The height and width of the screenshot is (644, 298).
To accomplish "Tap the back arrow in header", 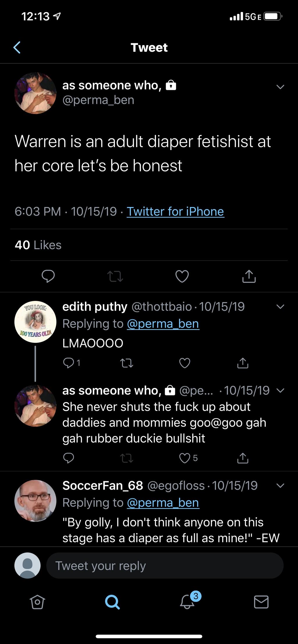I will pyautogui.click(x=17, y=48).
